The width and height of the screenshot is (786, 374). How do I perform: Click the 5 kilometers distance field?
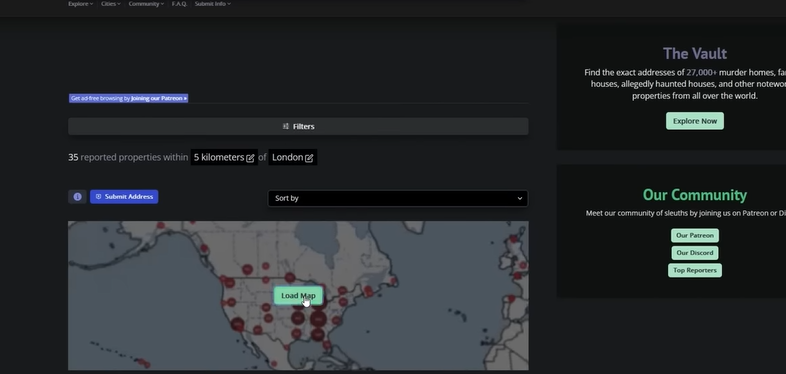[x=224, y=157]
